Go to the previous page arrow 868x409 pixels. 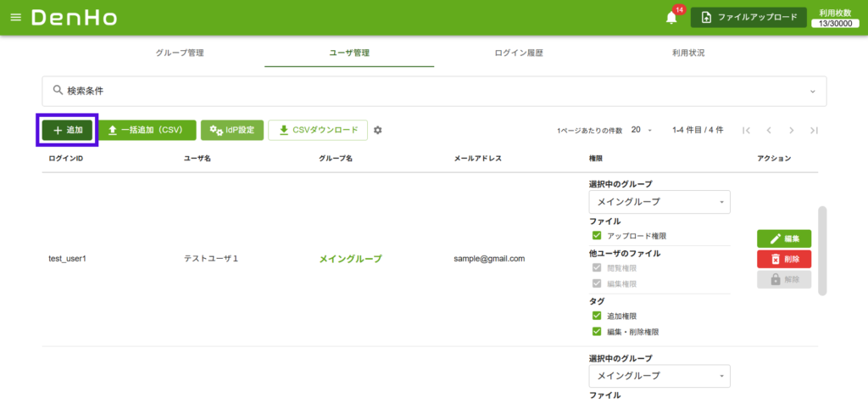(x=768, y=130)
